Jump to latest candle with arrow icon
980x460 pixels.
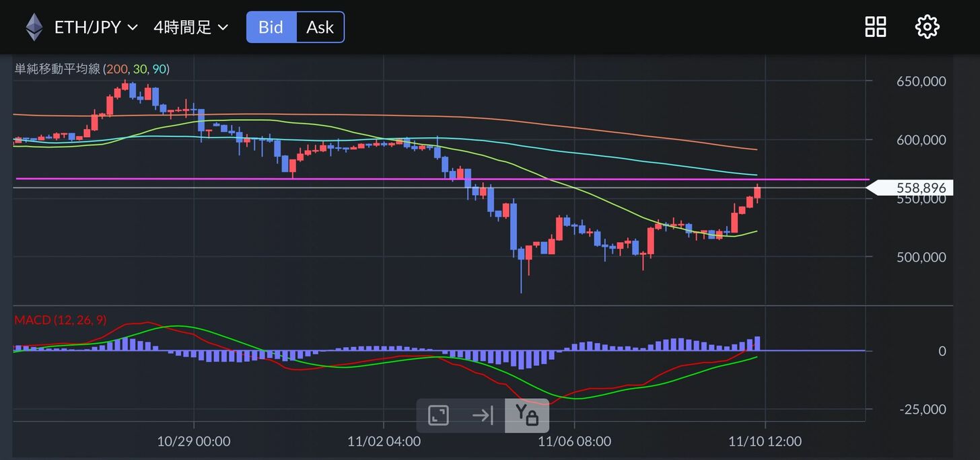(x=483, y=416)
